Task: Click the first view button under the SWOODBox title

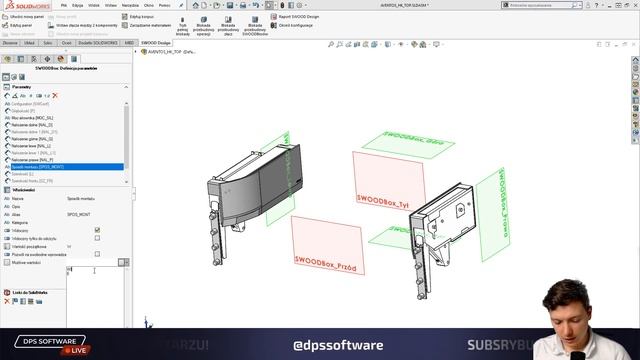Action: 6,77
